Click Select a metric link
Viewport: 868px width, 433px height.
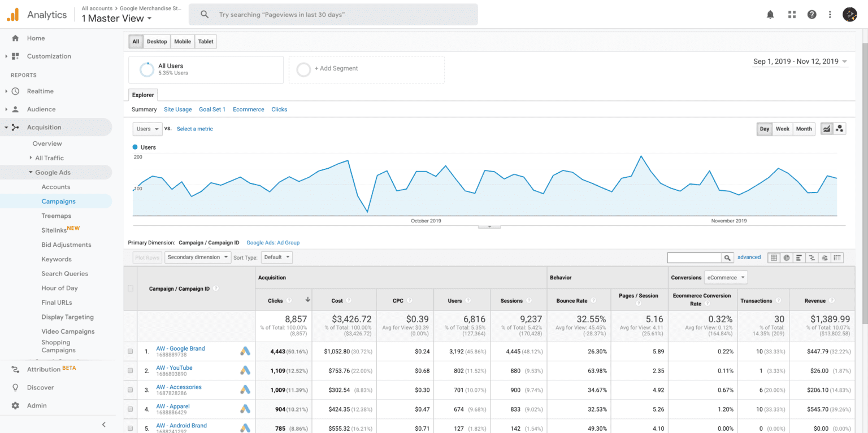point(195,129)
